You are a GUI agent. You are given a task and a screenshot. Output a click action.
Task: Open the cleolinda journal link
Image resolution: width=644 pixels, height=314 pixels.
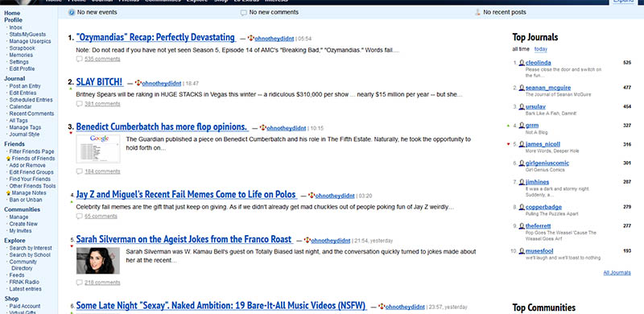point(538,63)
